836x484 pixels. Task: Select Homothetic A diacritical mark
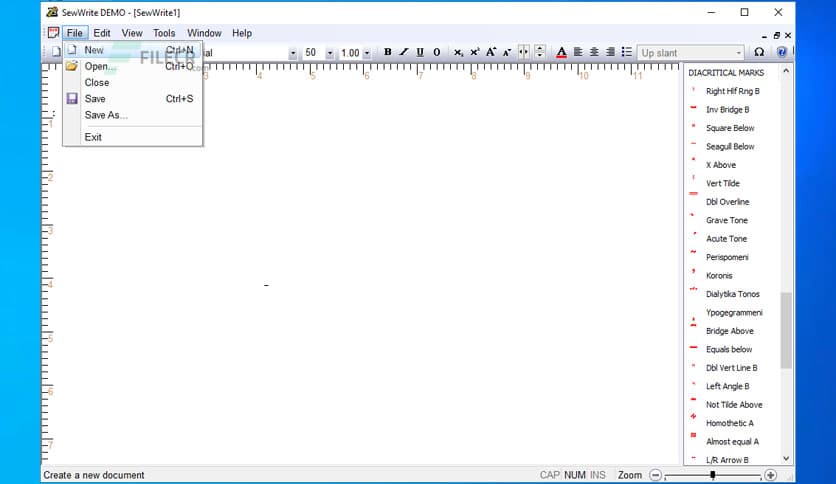click(732, 423)
